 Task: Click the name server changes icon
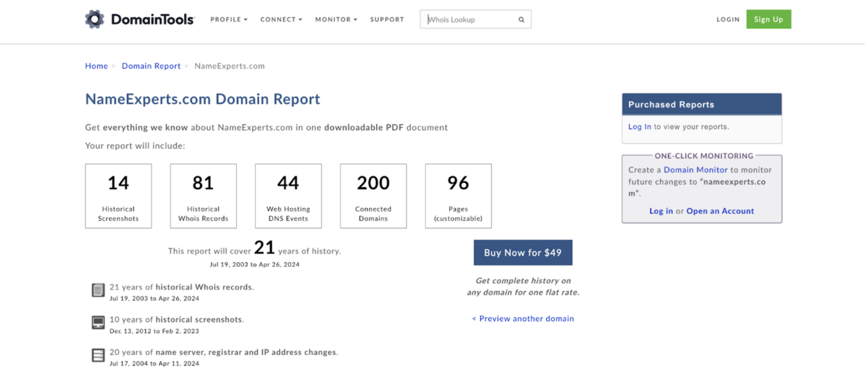click(x=98, y=356)
